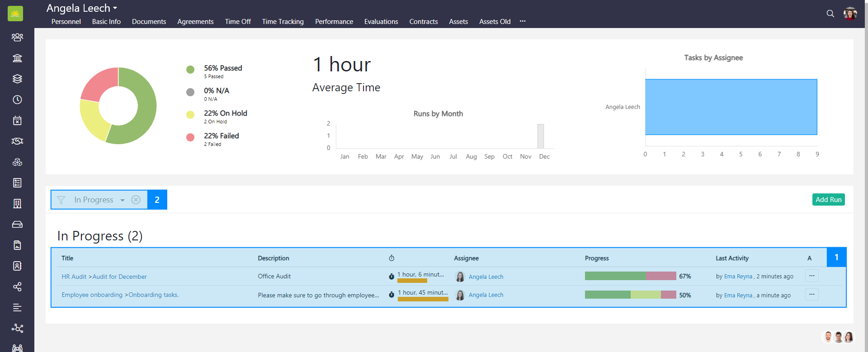Switch to the Time Tracking tab

[x=283, y=22]
